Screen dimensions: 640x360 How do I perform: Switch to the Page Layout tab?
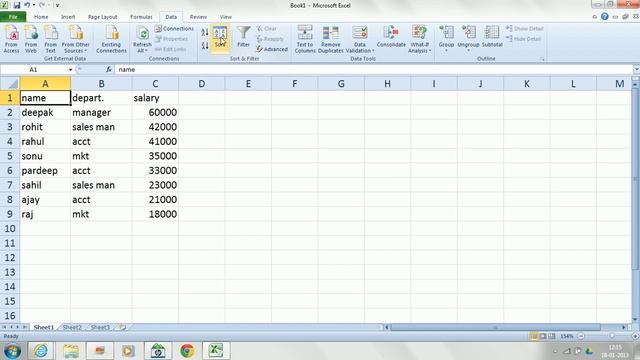tap(102, 17)
